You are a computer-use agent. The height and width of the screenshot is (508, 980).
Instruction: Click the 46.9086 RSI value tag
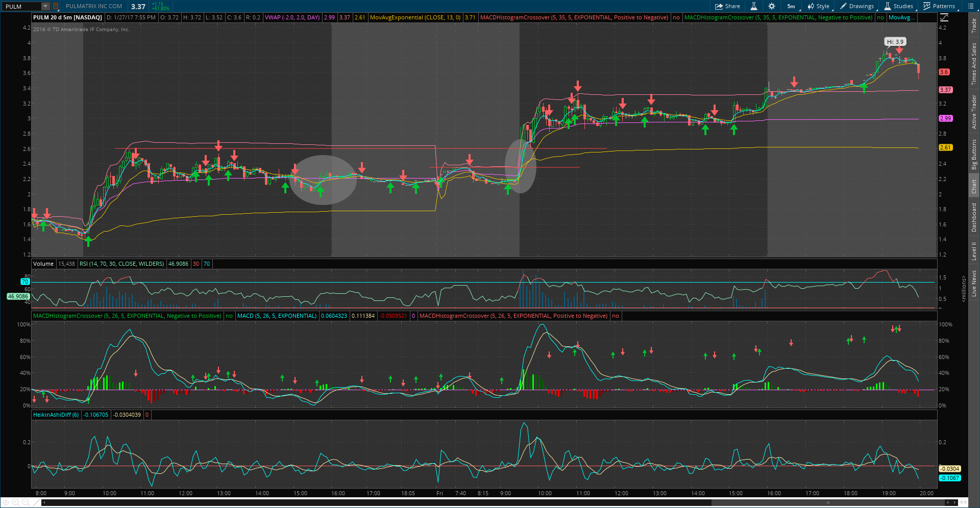coord(18,296)
